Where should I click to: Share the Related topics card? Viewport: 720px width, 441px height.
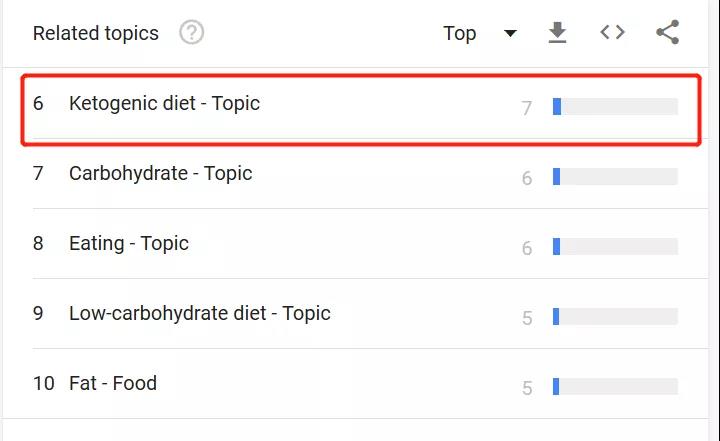[x=667, y=33]
